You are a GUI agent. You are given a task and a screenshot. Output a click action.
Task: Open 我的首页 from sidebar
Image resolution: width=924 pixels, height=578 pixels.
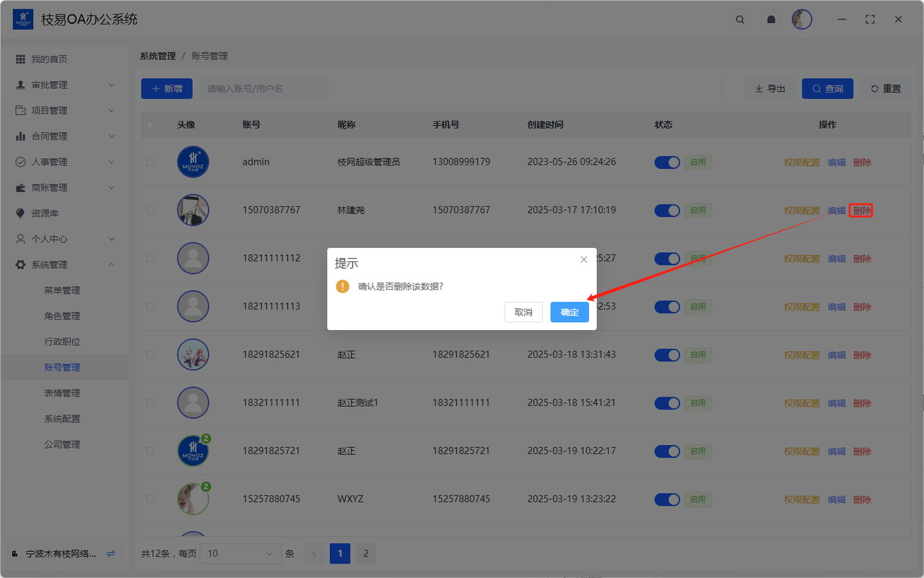tap(49, 59)
